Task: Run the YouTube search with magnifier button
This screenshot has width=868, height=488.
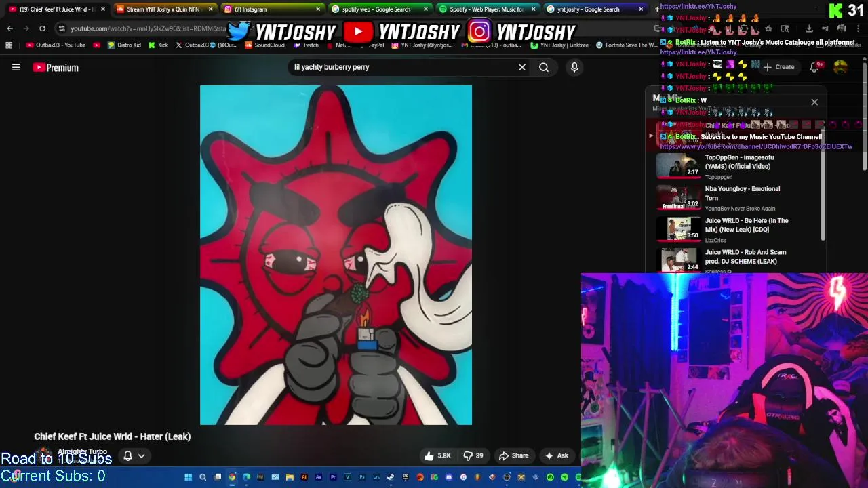Action: point(544,68)
